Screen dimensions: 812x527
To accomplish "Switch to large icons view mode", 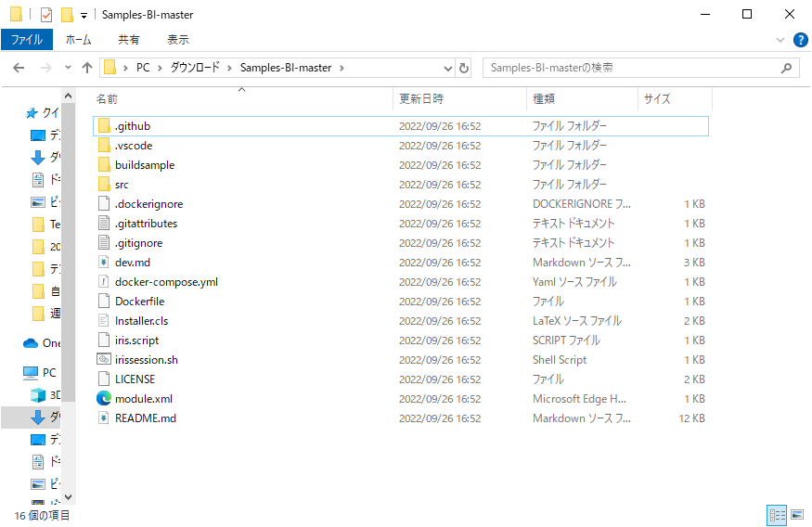I will [x=796, y=514].
